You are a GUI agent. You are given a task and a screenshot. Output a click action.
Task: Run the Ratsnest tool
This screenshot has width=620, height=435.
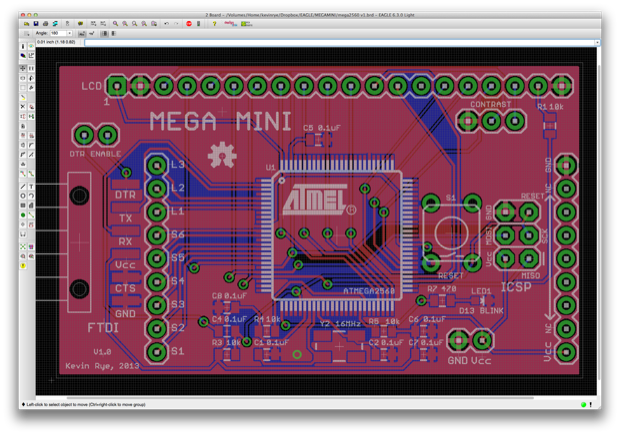pos(23,247)
